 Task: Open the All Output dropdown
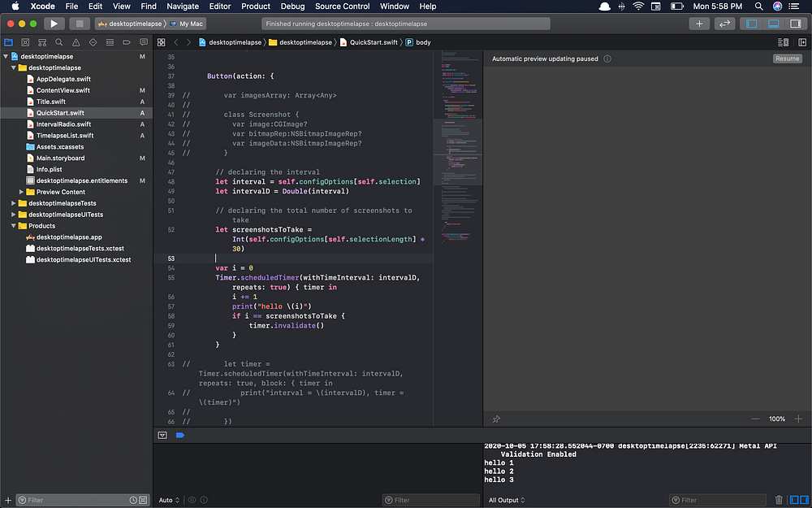tap(507, 500)
